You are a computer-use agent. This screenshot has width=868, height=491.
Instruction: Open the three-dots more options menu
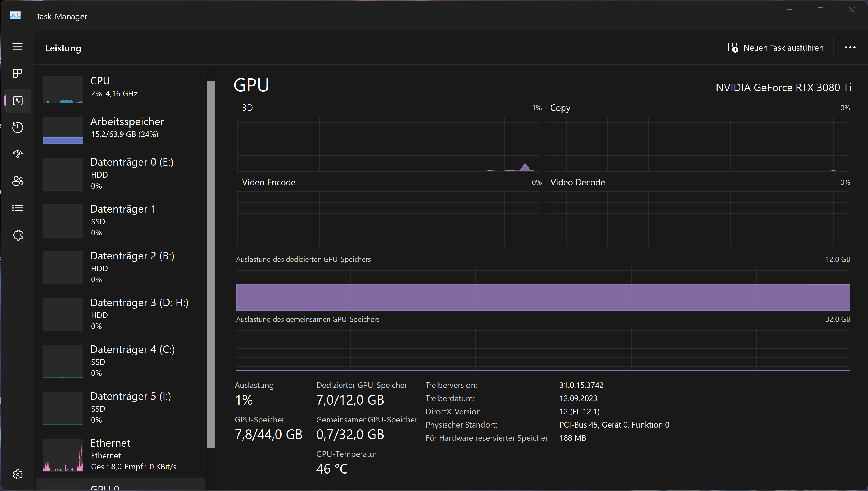point(850,48)
